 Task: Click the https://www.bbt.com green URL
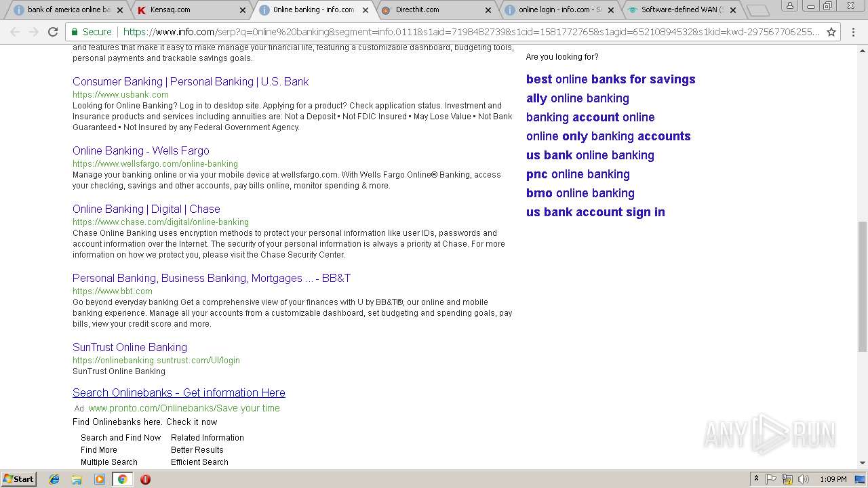click(x=113, y=291)
